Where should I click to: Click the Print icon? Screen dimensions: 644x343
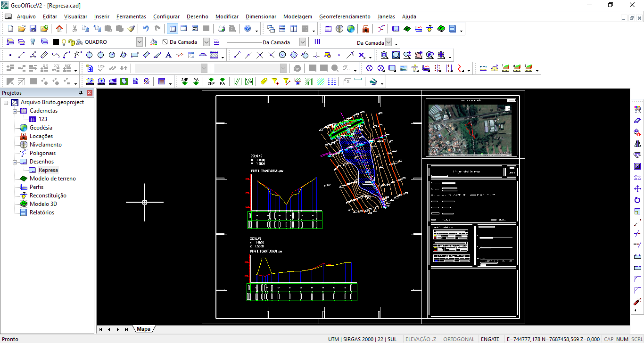tap(221, 29)
